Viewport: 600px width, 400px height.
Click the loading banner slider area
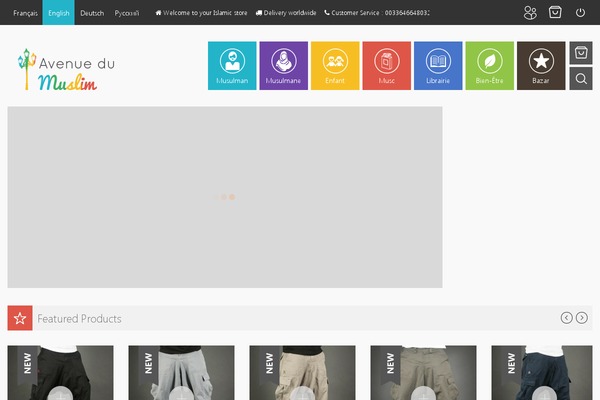coord(225,197)
